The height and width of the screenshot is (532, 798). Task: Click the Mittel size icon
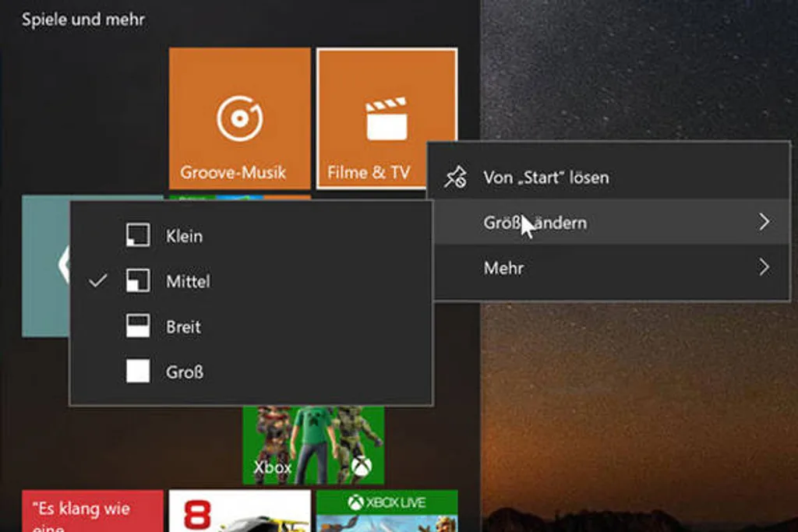click(x=138, y=280)
